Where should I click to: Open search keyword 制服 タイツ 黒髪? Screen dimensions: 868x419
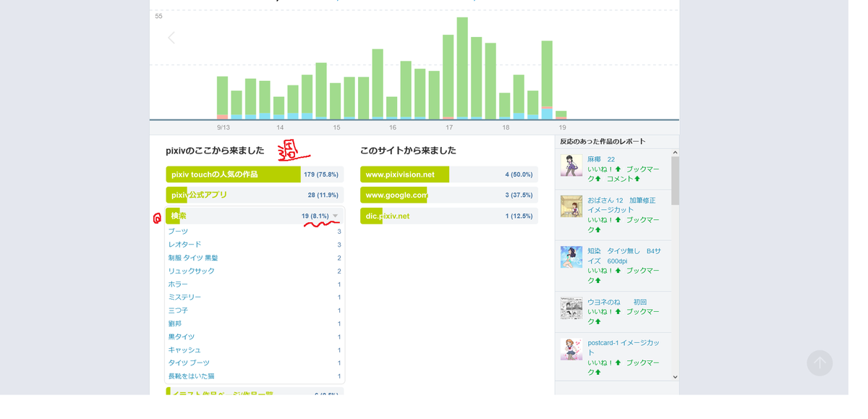[193, 258]
